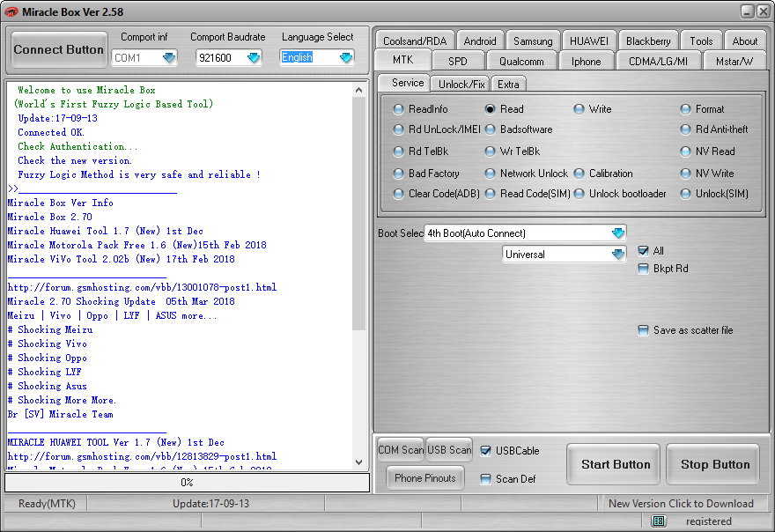Screen dimensions: 775x532
Task: Open the Tools tab
Action: point(701,41)
